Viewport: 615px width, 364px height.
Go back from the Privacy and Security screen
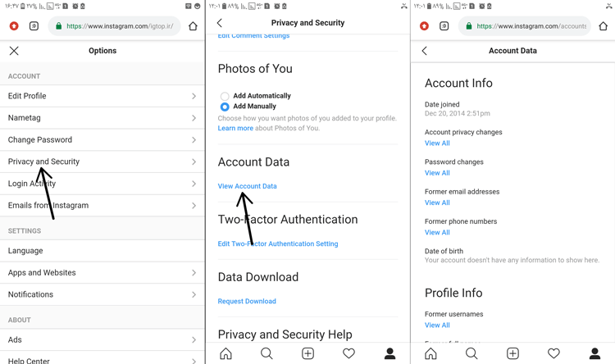(220, 23)
